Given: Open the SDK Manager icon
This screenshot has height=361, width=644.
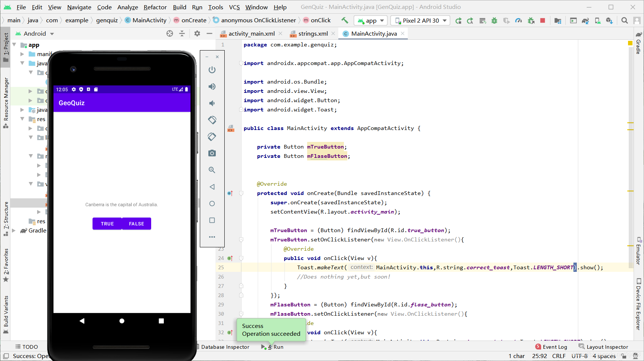Looking at the screenshot, I should (609, 20).
